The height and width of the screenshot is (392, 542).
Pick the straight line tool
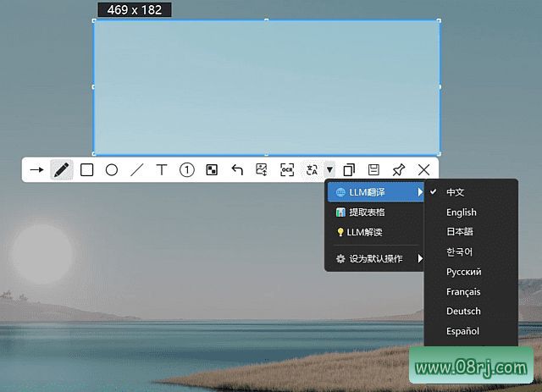pos(136,169)
